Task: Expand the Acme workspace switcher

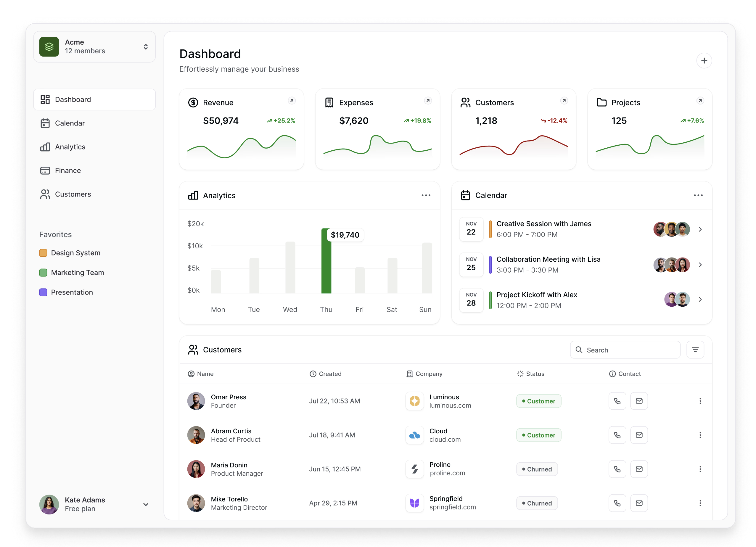Action: [x=146, y=47]
